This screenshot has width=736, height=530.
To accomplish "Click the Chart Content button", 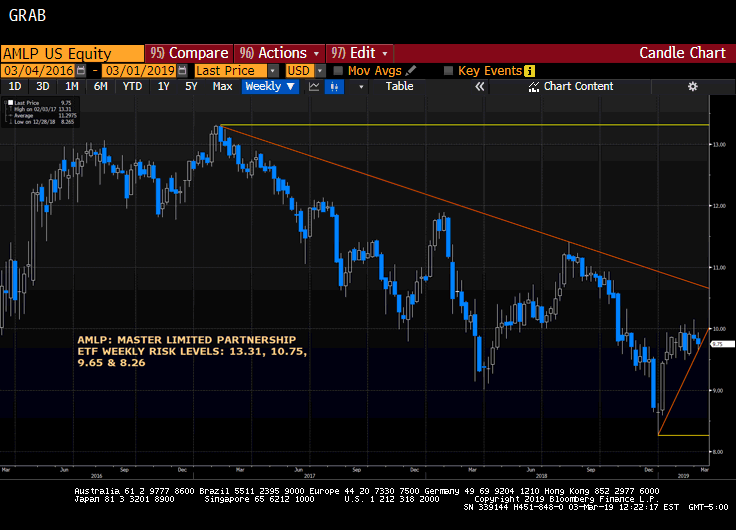I will [570, 86].
